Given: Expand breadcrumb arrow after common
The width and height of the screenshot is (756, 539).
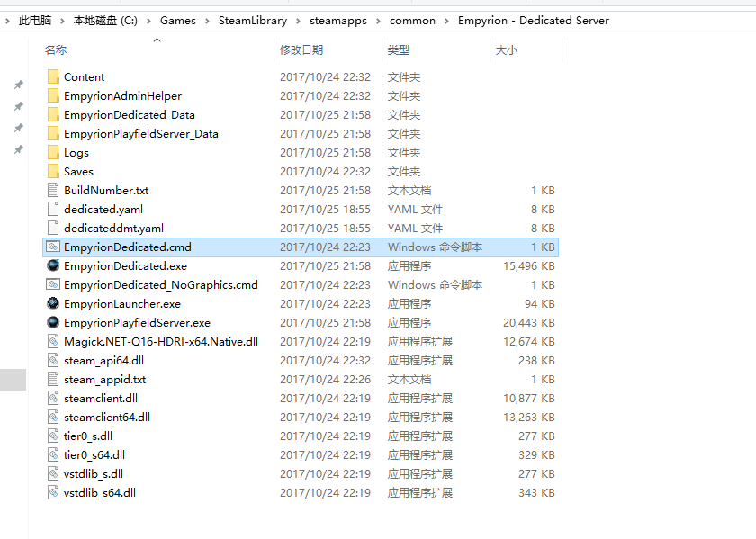Looking at the screenshot, I should tap(446, 21).
